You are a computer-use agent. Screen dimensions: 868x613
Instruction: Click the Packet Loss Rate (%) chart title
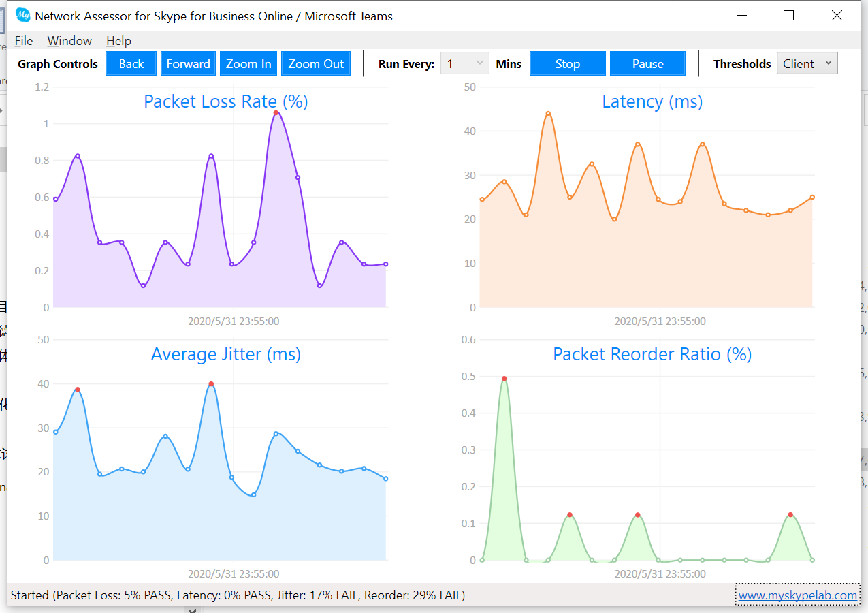(226, 101)
